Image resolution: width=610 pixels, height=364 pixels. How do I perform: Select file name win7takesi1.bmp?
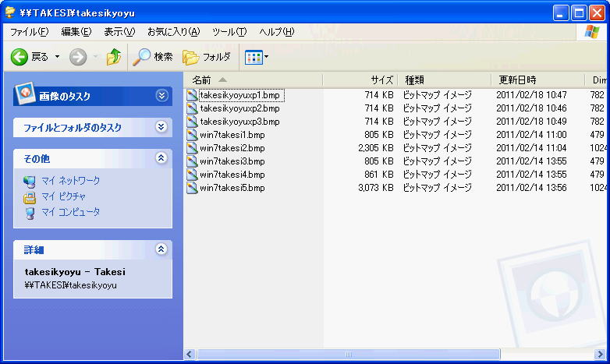click(x=232, y=135)
